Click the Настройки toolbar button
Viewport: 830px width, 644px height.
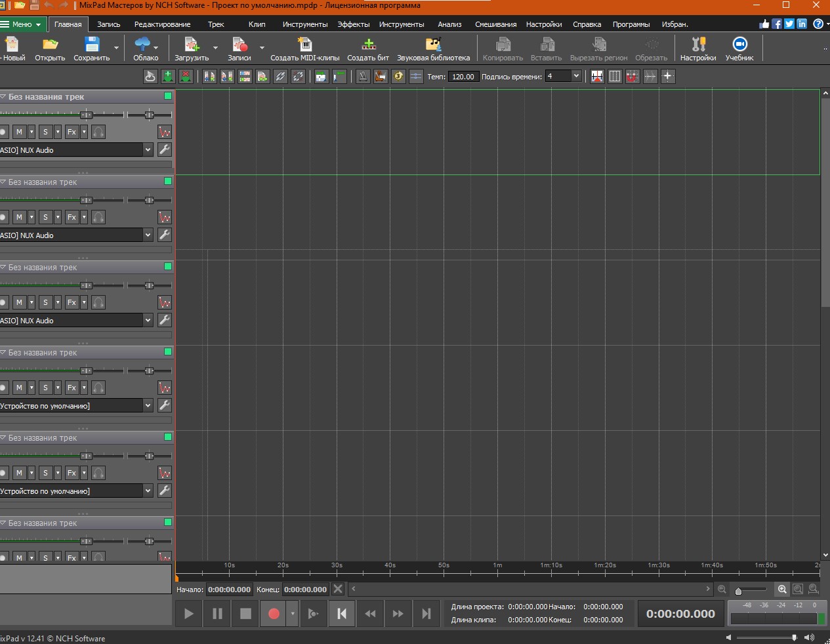(x=698, y=48)
